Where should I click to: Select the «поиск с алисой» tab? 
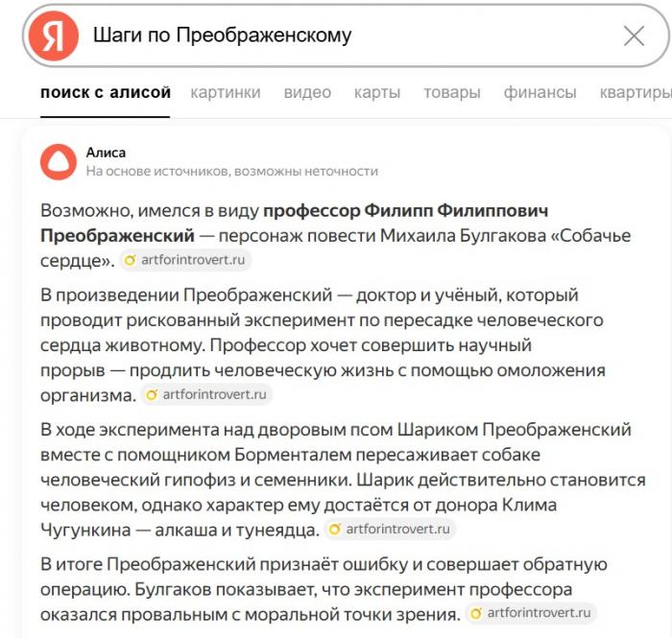(106, 93)
